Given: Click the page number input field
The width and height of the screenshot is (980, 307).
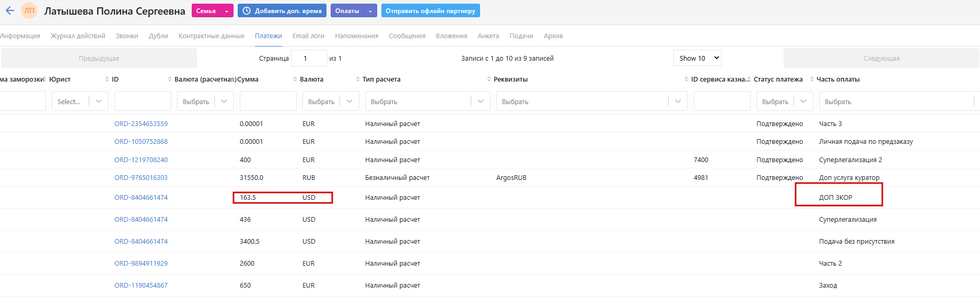Looking at the screenshot, I should [309, 58].
